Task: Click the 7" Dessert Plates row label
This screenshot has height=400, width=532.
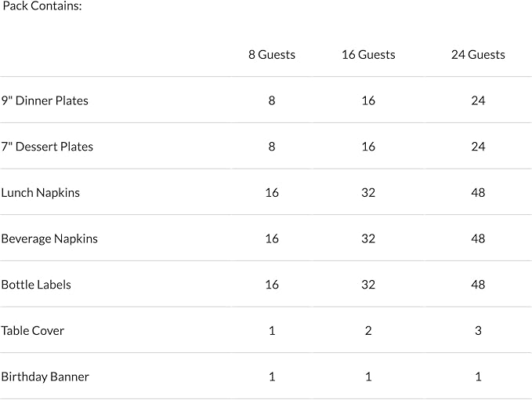Action: pos(47,147)
